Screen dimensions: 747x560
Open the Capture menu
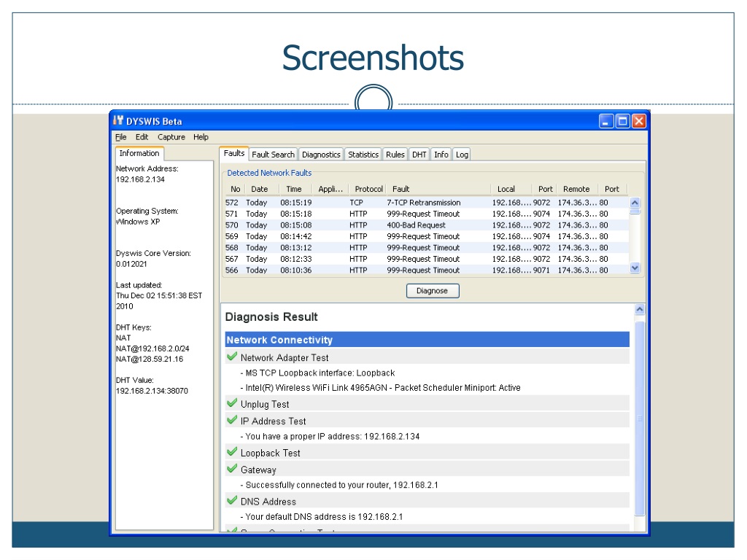(x=171, y=137)
